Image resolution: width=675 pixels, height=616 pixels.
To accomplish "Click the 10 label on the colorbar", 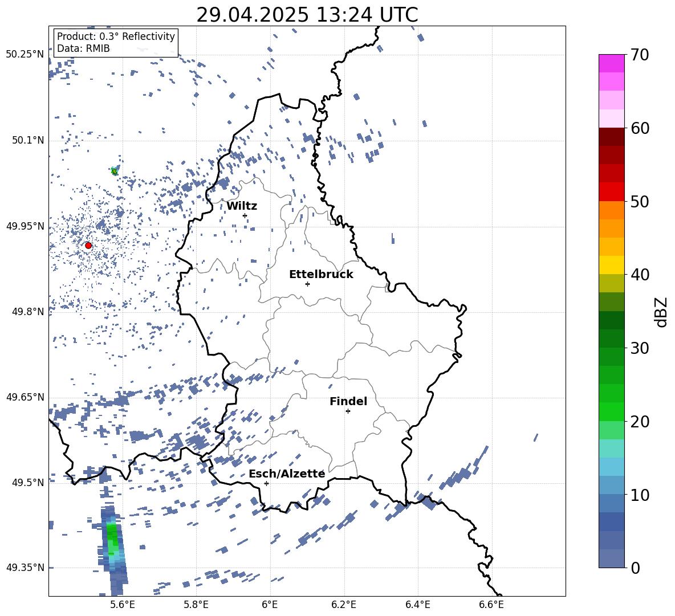I will (x=640, y=495).
